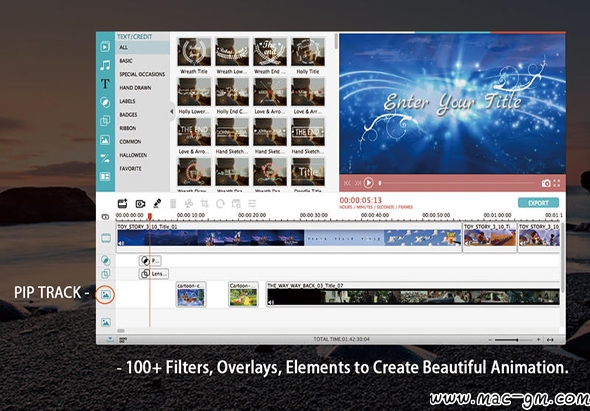Viewport: 590px width, 411px height.
Task: Mute the TOY_STORY_3_10_Title_01 clip audio
Action: click(x=121, y=244)
